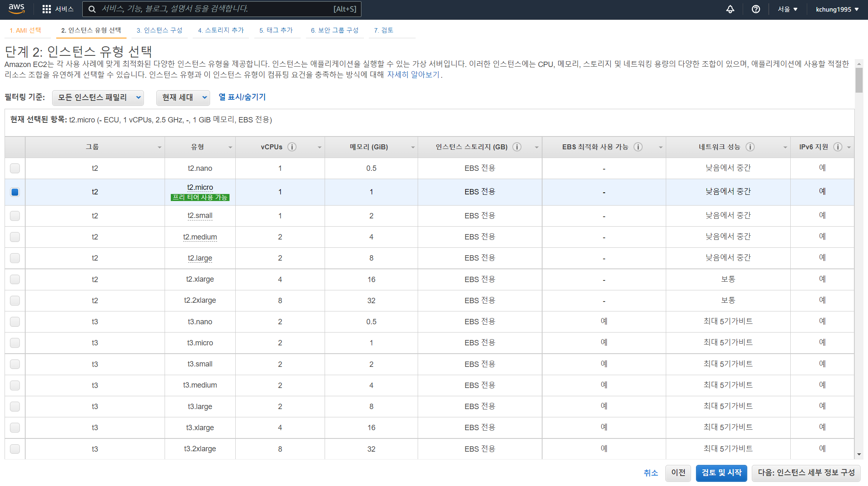This screenshot has height=486, width=868.
Task: Click the EBS optimized info icon
Action: (638, 147)
